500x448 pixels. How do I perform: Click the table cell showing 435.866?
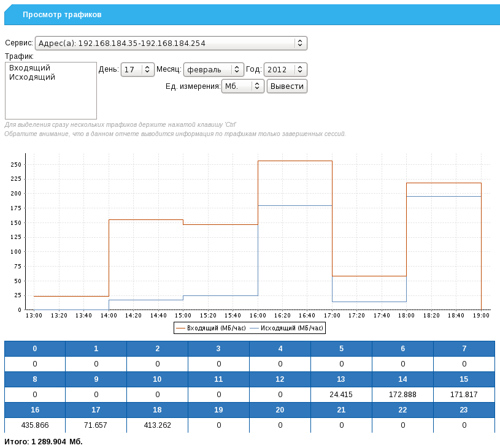tap(34, 425)
